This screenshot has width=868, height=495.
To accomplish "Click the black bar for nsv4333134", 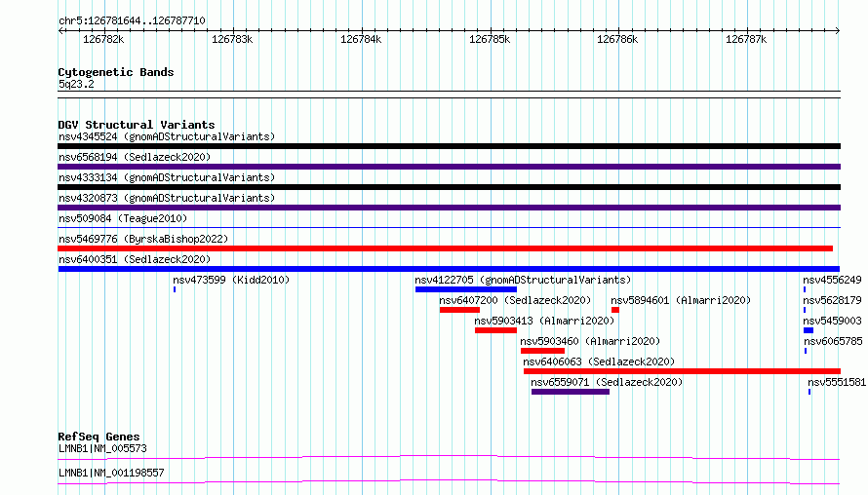I will [x=449, y=187].
